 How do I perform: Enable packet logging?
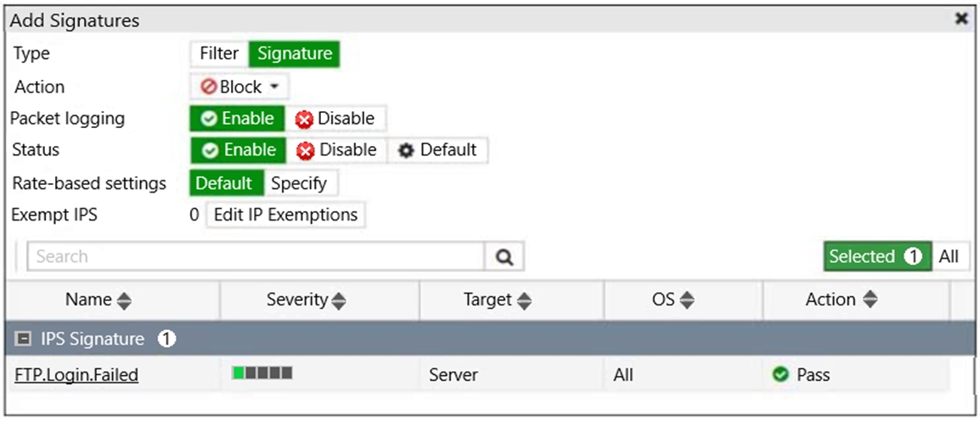click(x=238, y=119)
